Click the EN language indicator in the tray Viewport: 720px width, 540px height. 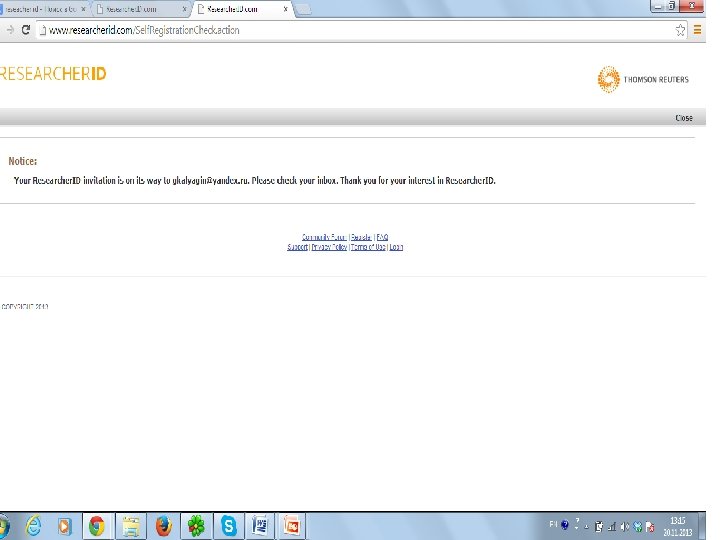[553, 523]
